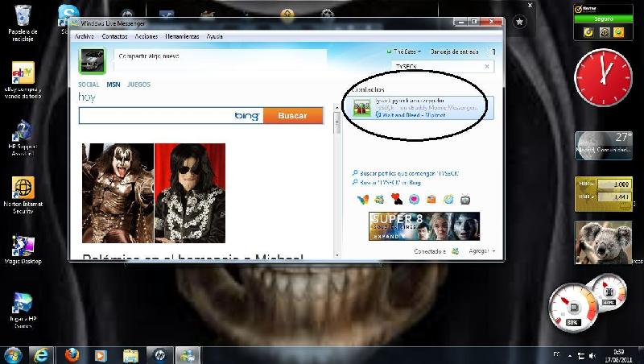Click the Messenger profile picture

(92, 60)
